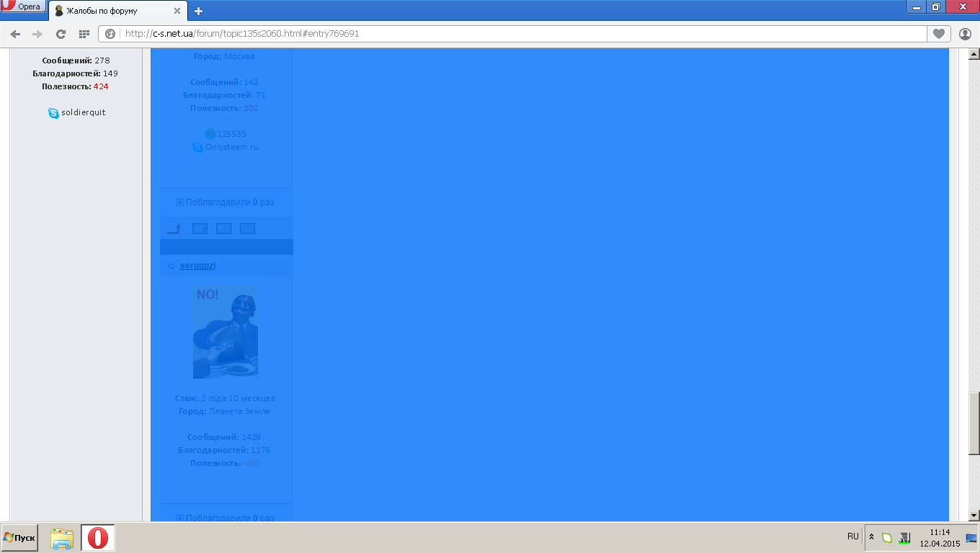Add page to bookmarks with heart icon
Screen dimensions: 980x553
click(938, 34)
